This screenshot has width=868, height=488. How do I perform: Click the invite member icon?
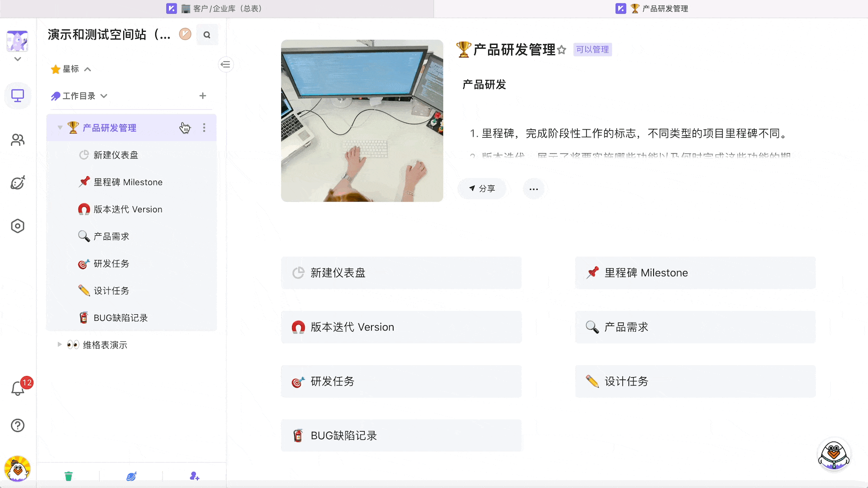point(194,476)
